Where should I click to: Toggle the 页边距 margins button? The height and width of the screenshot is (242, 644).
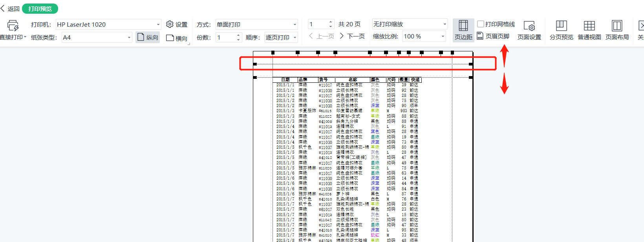pyautogui.click(x=463, y=30)
